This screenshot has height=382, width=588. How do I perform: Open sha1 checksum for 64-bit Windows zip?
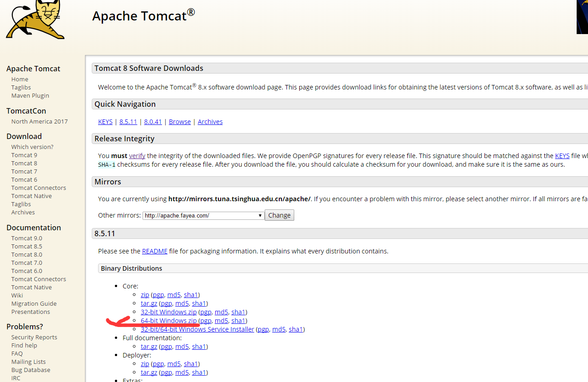tap(238, 321)
